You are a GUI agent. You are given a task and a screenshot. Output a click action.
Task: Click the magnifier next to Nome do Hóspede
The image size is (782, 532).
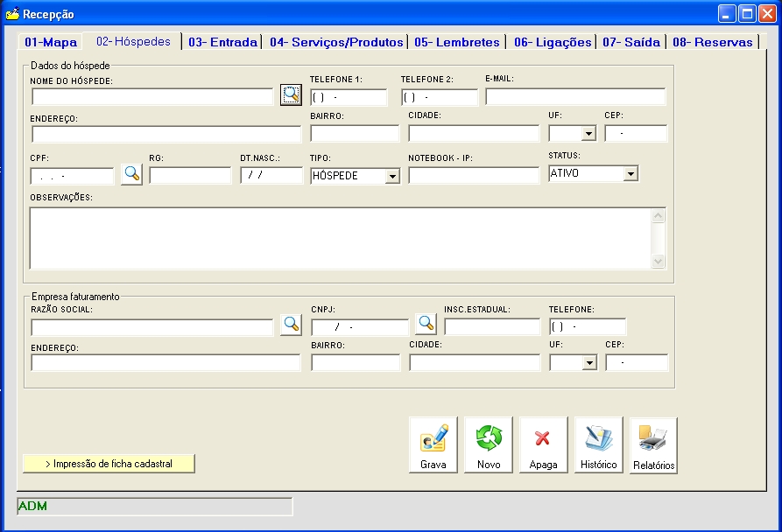290,96
